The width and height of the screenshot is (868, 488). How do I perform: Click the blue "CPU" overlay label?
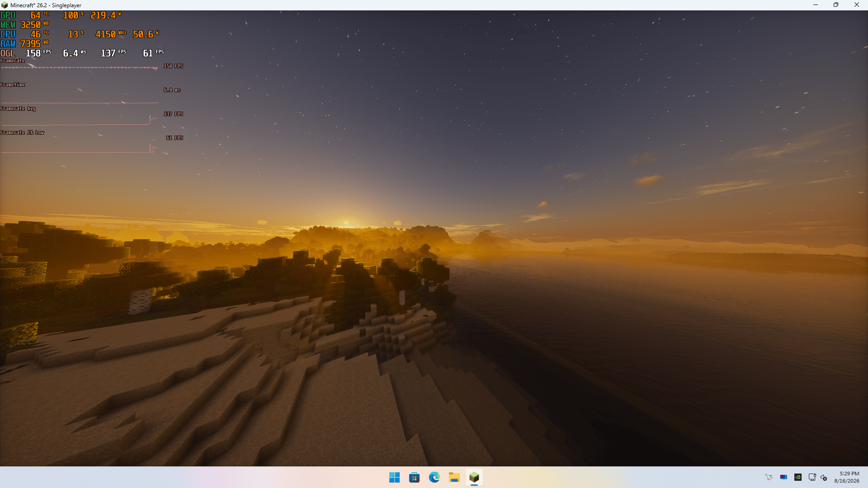[8, 34]
